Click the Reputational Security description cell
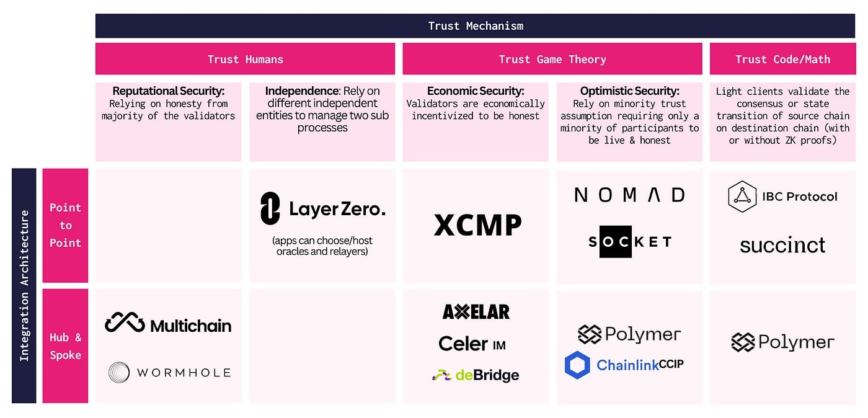The image size is (868, 418). click(168, 122)
